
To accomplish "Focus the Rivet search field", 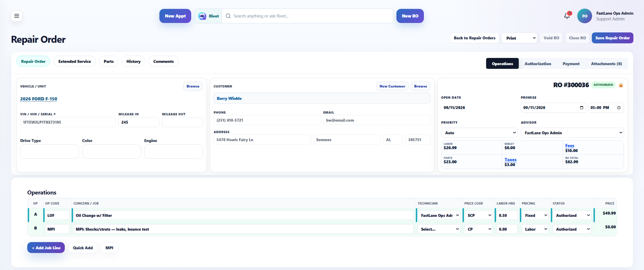I will click(307, 16).
